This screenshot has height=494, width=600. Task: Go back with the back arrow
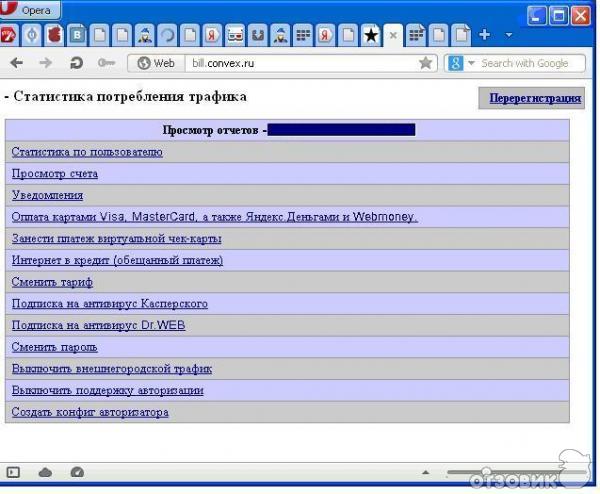point(16,63)
